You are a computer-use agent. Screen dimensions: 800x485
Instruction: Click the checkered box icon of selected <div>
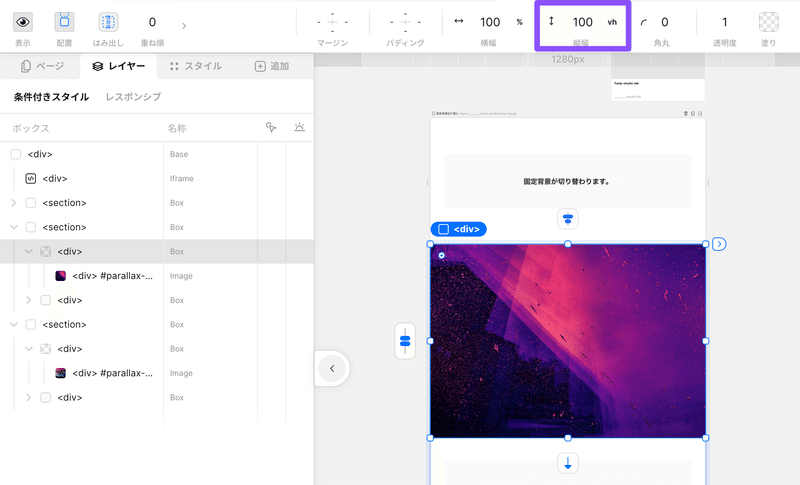(45, 251)
